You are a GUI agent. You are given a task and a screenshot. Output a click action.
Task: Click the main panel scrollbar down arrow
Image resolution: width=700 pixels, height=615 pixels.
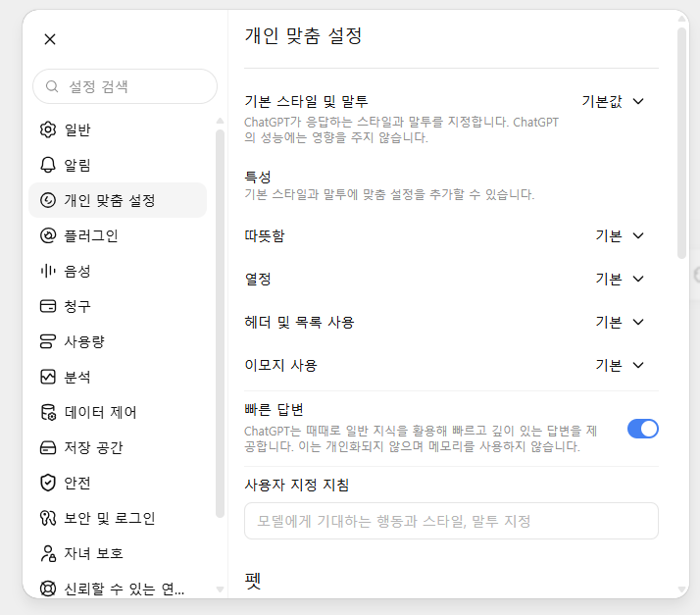(681, 589)
